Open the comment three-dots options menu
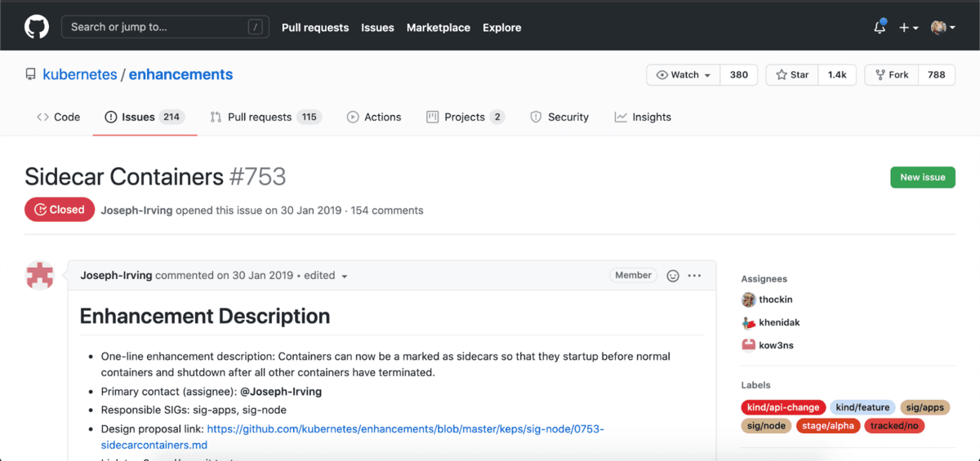This screenshot has height=461, width=980. click(694, 276)
